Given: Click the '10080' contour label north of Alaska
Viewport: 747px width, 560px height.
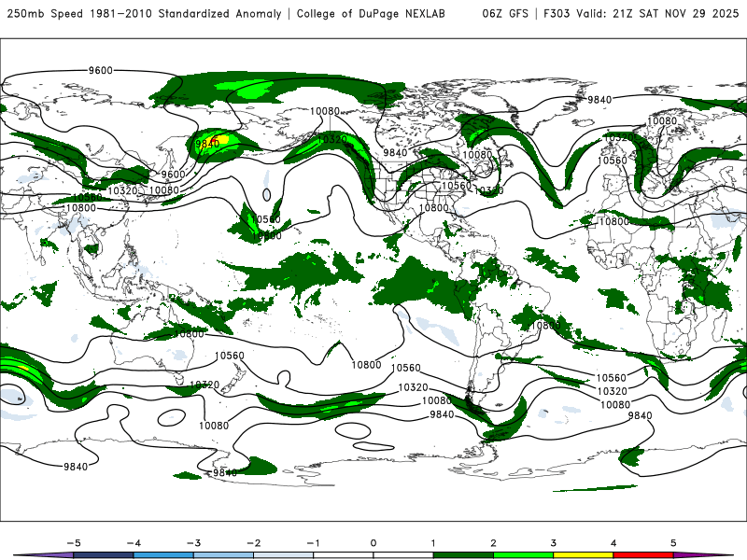Looking at the screenshot, I should point(324,111).
